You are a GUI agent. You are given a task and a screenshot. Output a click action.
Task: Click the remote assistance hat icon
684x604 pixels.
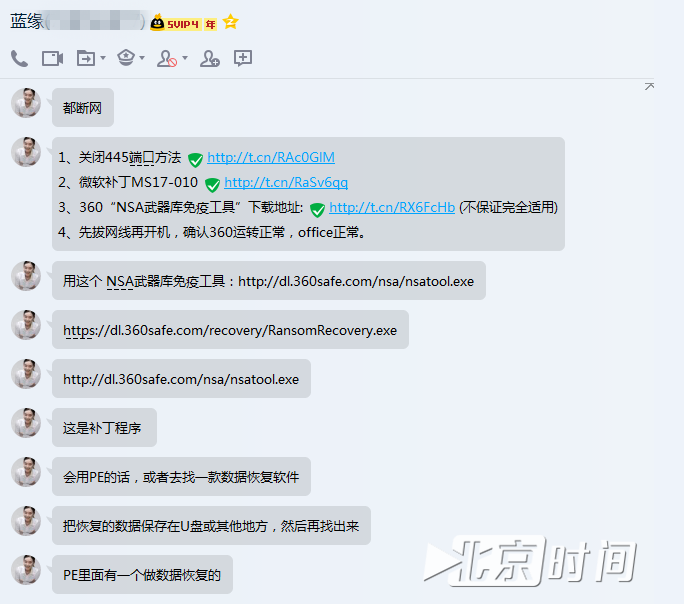[x=126, y=59]
